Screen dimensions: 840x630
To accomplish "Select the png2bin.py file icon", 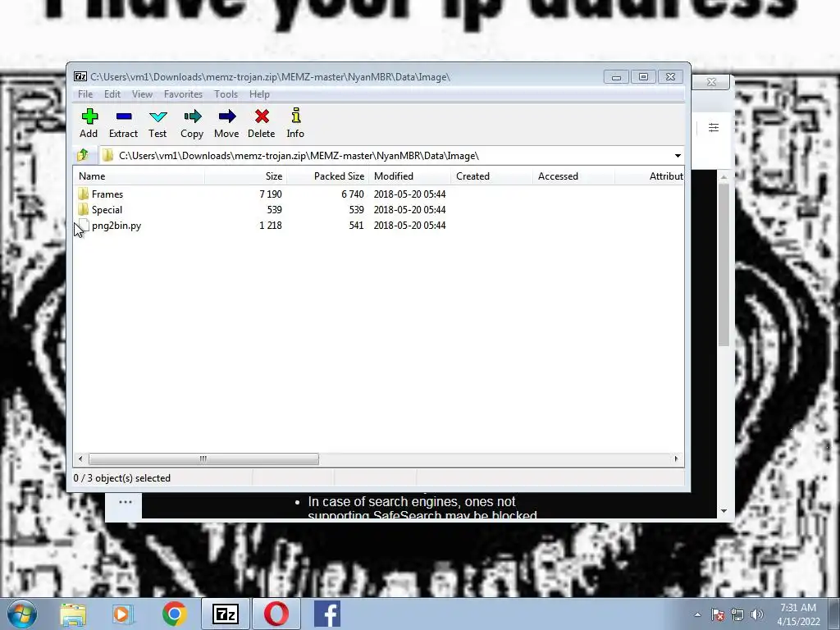I will [84, 225].
